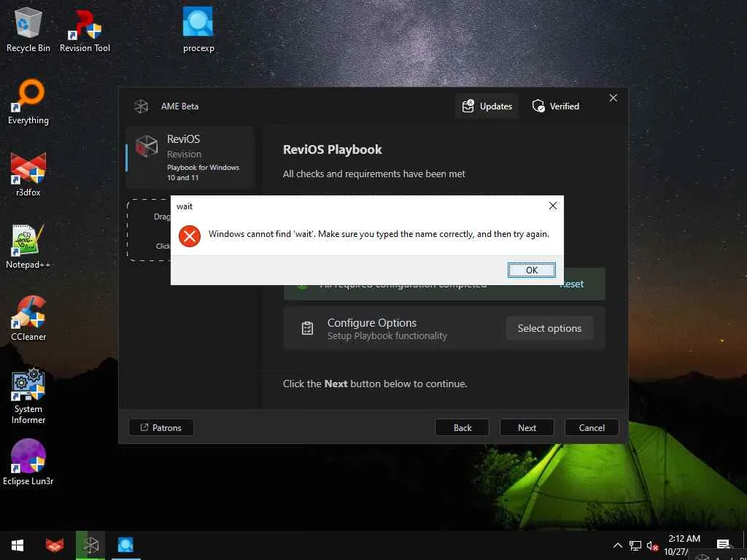
Task: Show hidden system tray icons
Action: point(617,545)
